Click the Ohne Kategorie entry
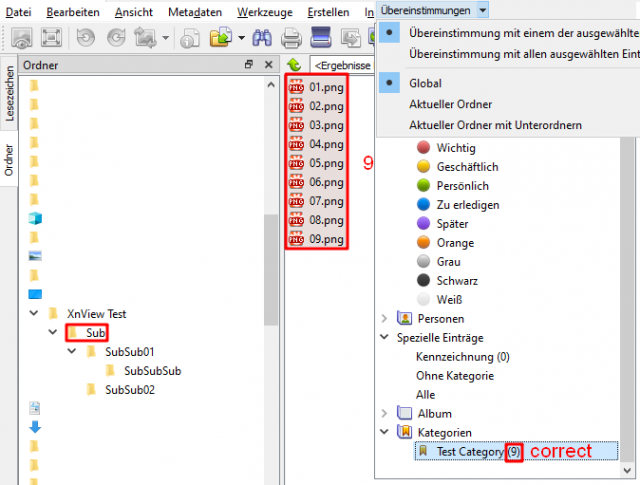This screenshot has width=640, height=485. (x=455, y=376)
